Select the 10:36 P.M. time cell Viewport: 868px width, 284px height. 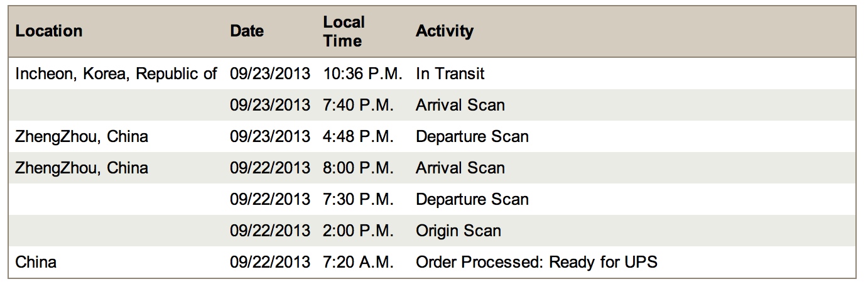[362, 74]
